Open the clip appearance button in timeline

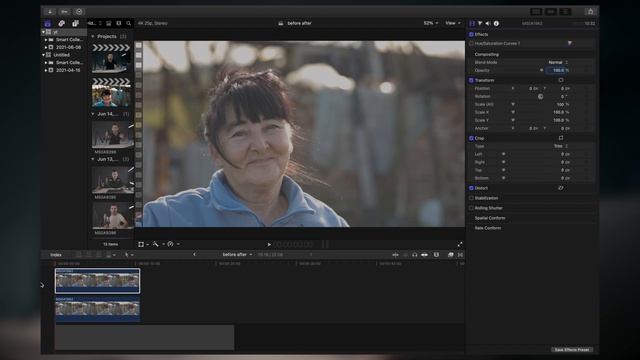coord(436,255)
